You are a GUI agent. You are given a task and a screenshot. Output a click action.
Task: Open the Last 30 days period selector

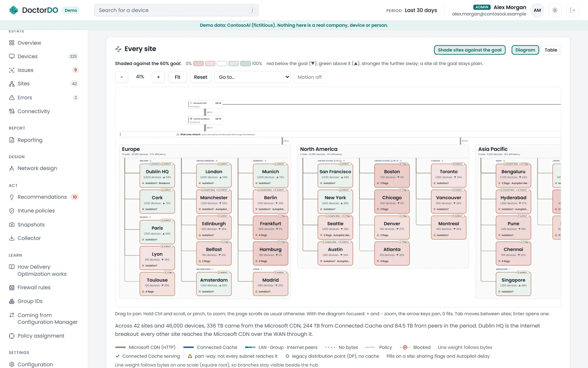421,10
